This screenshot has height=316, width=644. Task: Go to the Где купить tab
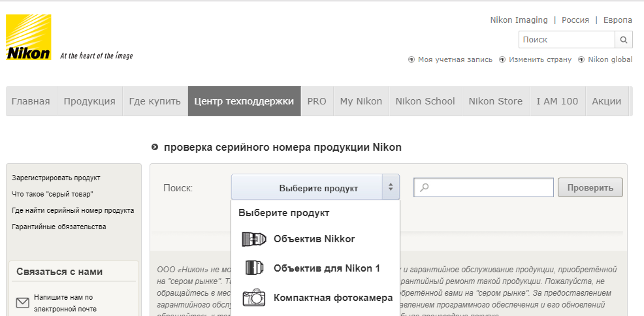click(155, 101)
